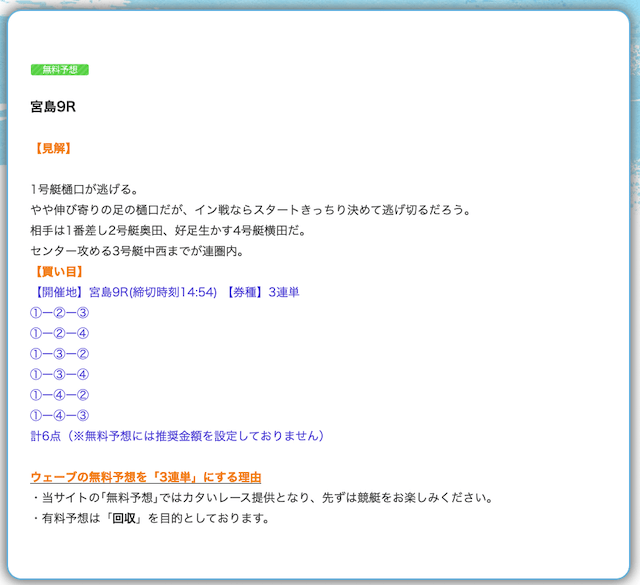
Task: Click the line センター攻める3号艇中西までが連圏内
Action: [137, 251]
